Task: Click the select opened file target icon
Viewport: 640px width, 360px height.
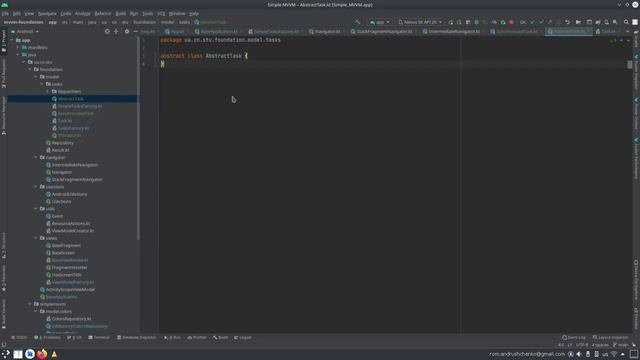Action: (107, 31)
